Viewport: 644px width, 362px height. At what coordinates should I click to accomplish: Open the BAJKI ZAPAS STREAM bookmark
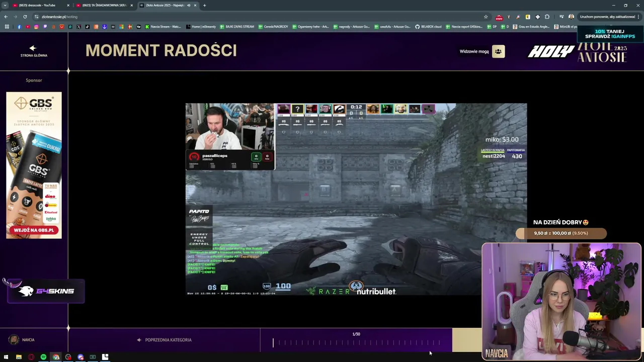point(236,27)
